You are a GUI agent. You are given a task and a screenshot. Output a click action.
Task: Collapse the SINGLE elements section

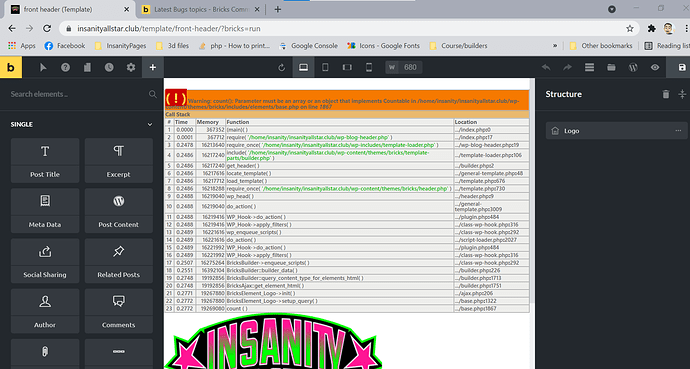(150, 124)
